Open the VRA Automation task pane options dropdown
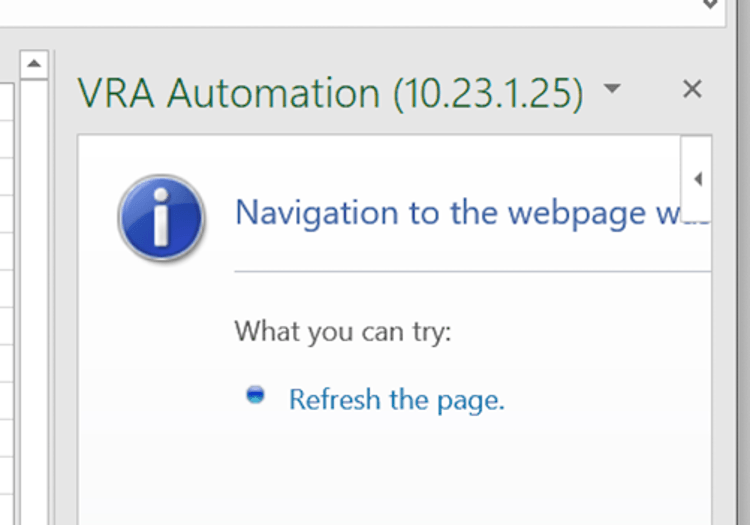The image size is (750, 525). [x=613, y=90]
